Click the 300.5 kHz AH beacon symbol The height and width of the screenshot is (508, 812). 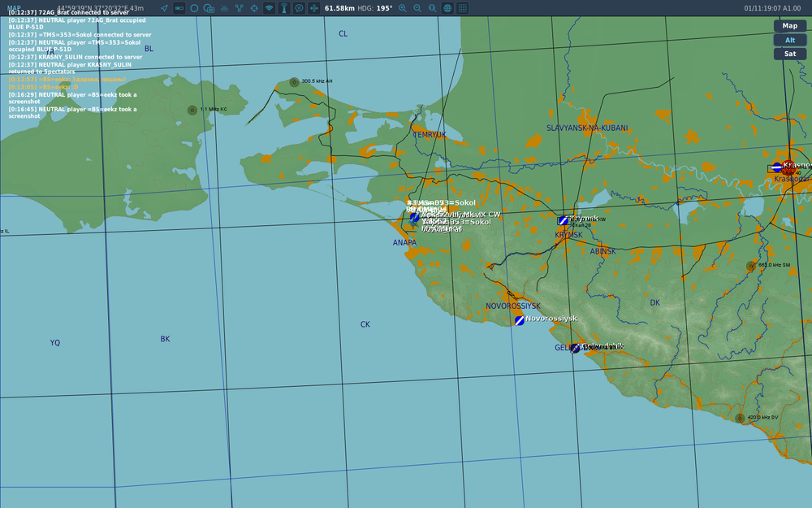point(294,82)
